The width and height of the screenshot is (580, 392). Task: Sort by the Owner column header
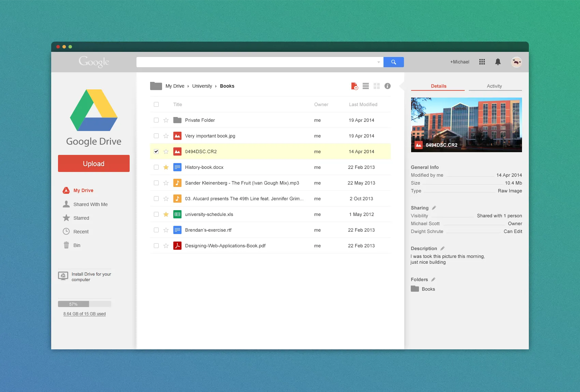[321, 104]
